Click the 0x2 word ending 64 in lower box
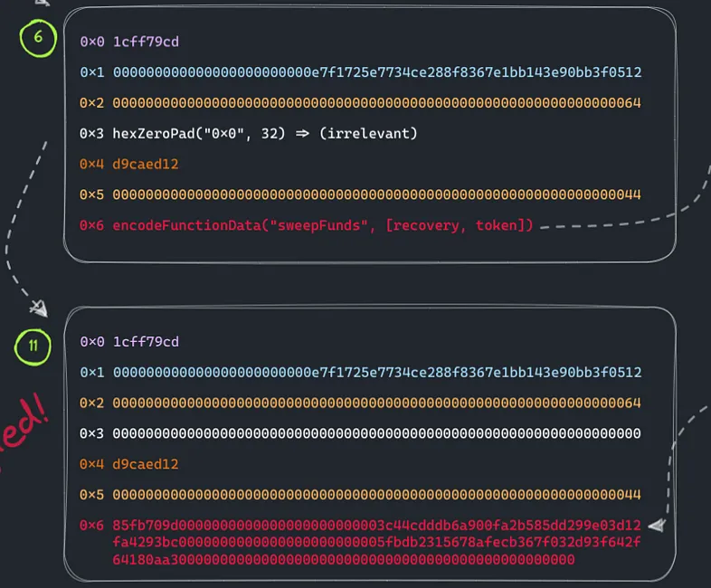 376,403
